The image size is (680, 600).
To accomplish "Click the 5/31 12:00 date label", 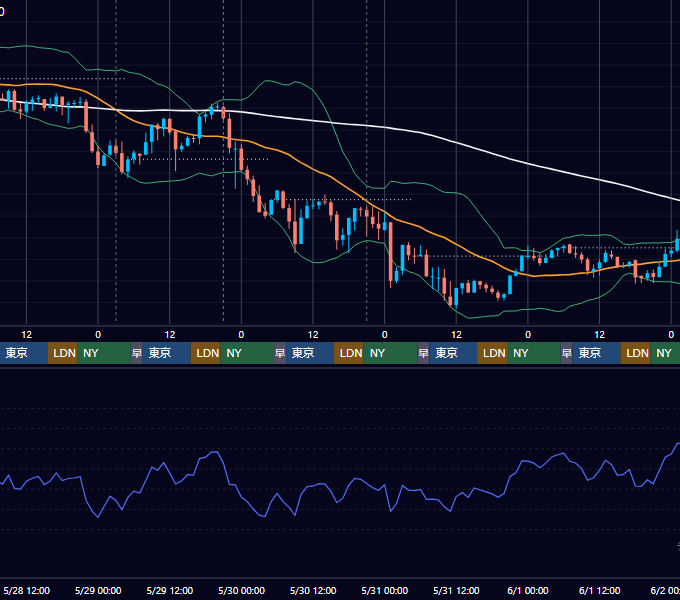I will pyautogui.click(x=456, y=590).
